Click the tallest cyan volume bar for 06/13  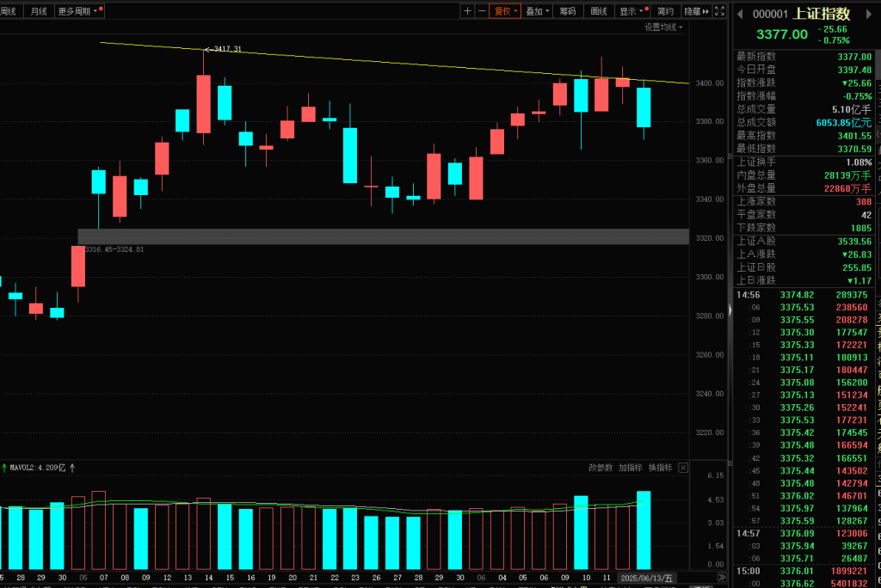point(644,530)
